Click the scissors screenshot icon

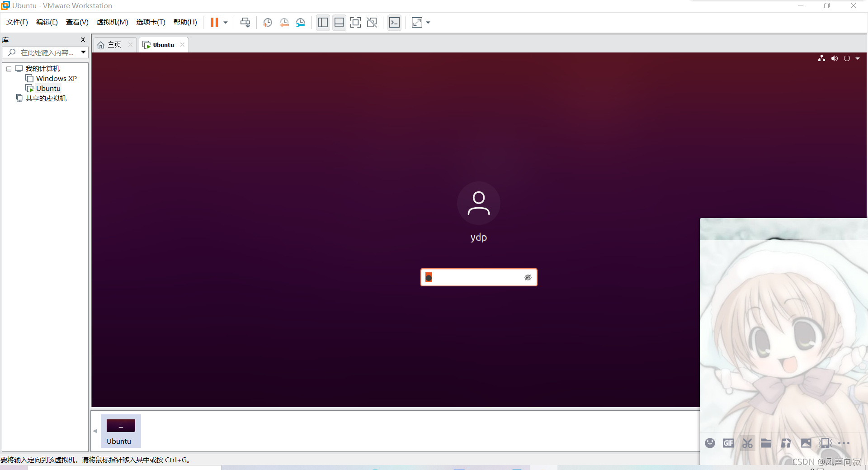[x=747, y=443]
